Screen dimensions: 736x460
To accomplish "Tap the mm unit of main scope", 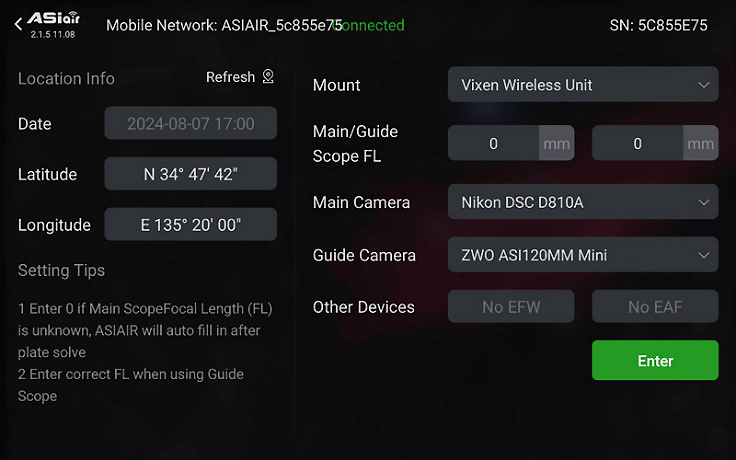I will click(x=557, y=143).
